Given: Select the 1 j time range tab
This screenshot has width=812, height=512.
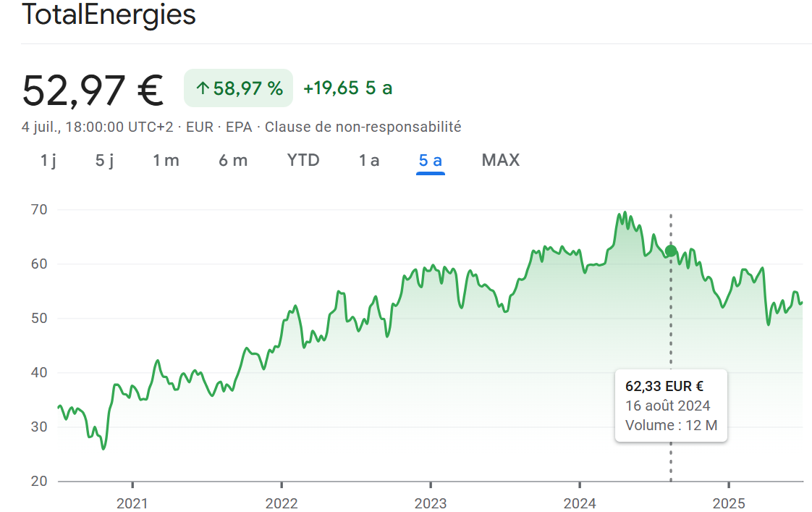Looking at the screenshot, I should (x=48, y=161).
